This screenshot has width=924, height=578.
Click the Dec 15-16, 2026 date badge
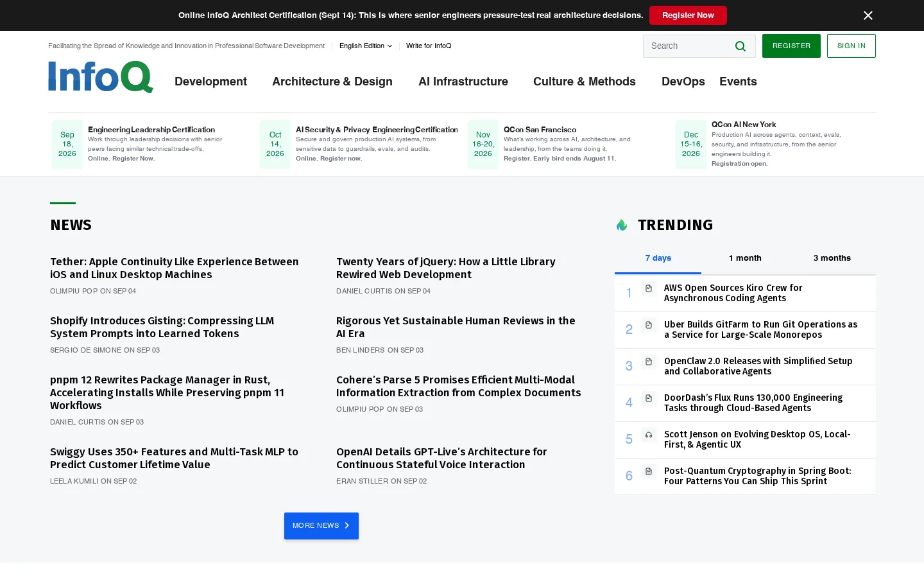(691, 144)
